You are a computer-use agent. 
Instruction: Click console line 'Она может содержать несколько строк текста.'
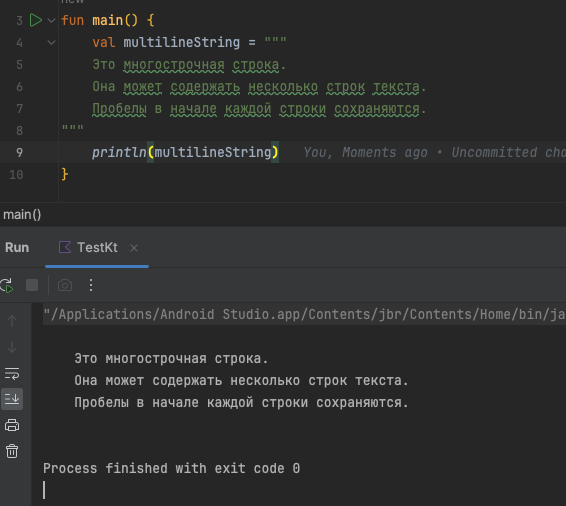241,380
